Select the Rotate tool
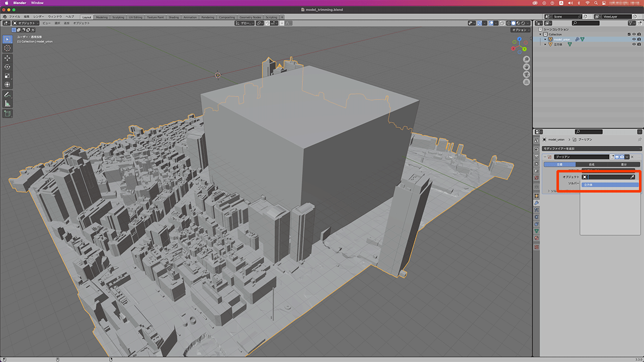Screen dimensions: 644x362 coord(8,67)
